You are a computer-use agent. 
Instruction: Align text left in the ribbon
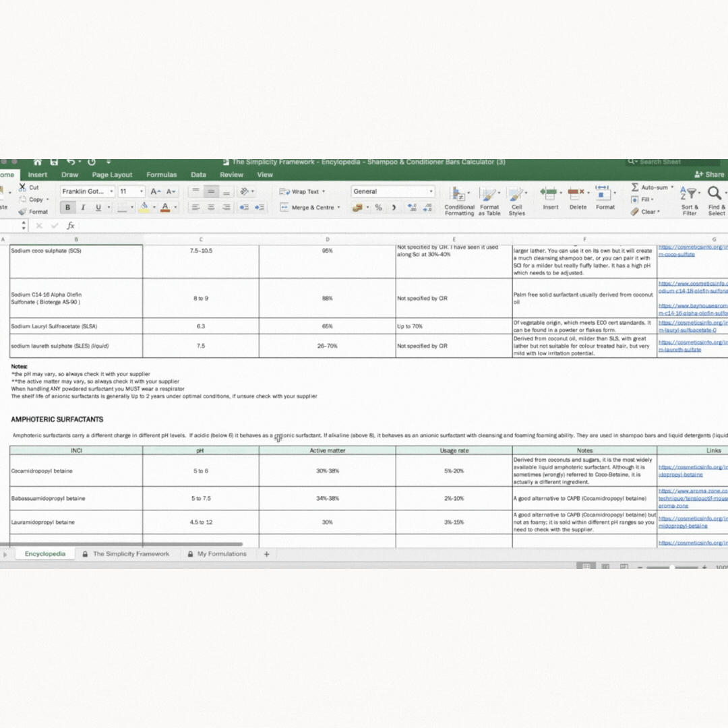[x=196, y=208]
